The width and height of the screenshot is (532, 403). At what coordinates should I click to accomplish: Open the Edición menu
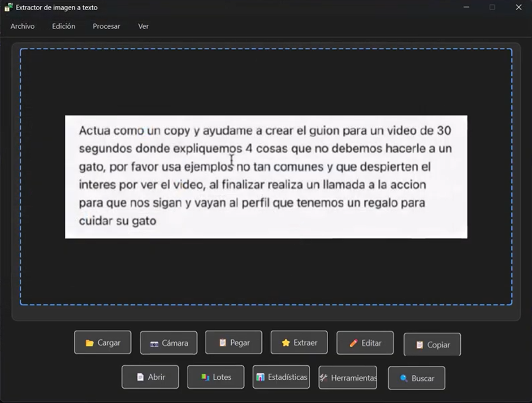pyautogui.click(x=63, y=26)
